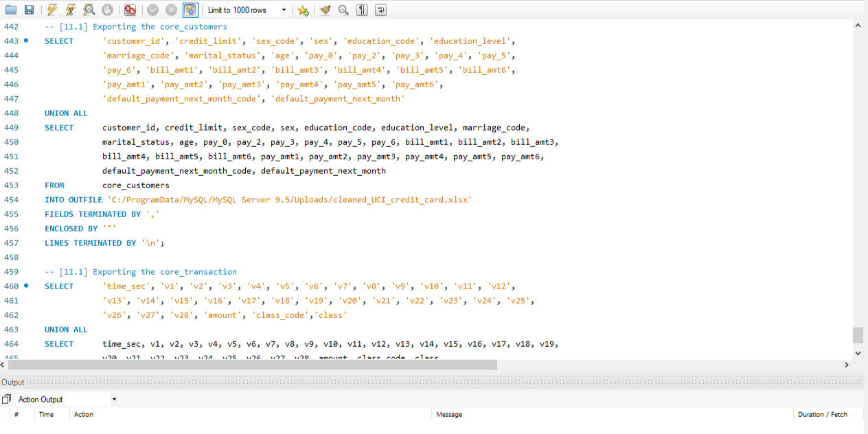Click line number 442 in the gutter

coord(11,27)
